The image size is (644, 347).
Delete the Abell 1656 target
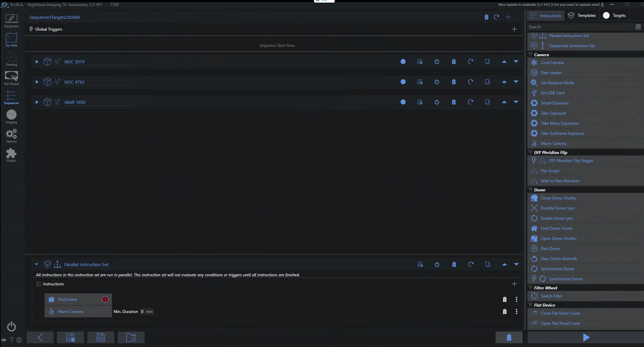pyautogui.click(x=454, y=102)
